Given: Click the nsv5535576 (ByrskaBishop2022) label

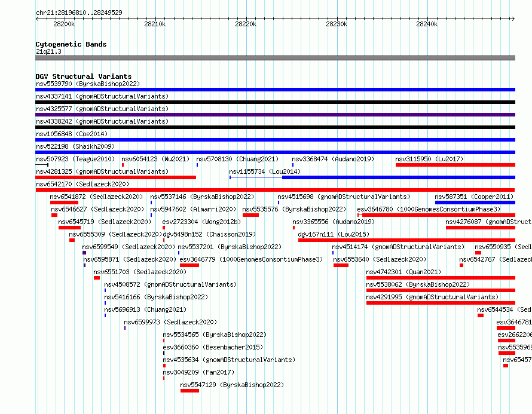Looking at the screenshot, I should click(294, 209).
